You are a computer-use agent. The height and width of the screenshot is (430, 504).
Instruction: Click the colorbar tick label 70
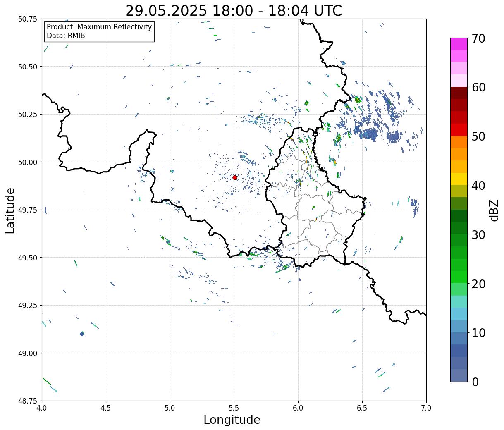pyautogui.click(x=478, y=38)
